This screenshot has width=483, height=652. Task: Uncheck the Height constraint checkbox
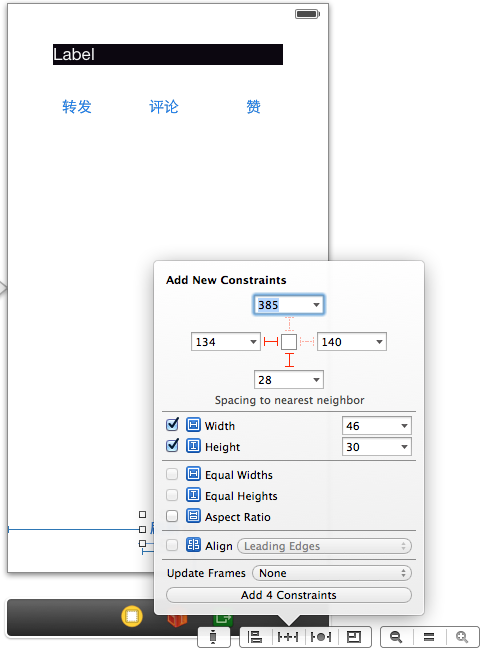[x=172, y=446]
